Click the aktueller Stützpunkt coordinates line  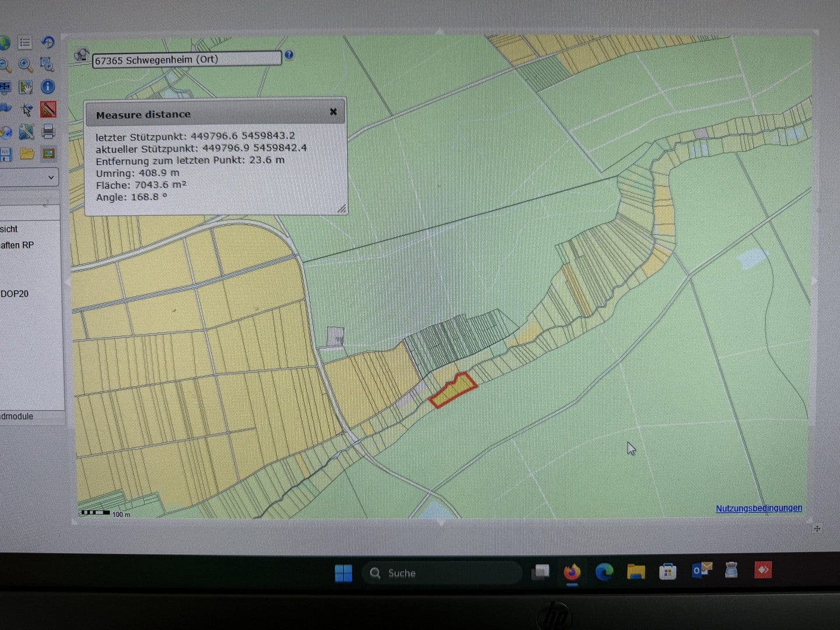click(x=201, y=148)
